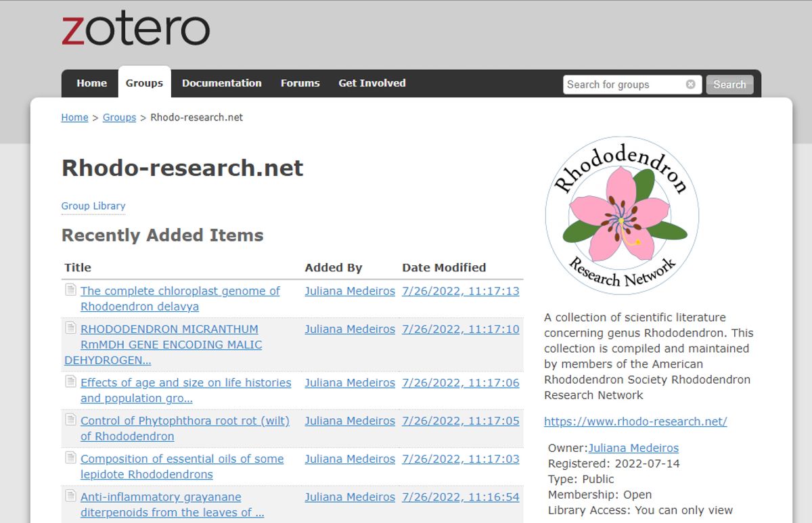
Task: Click Juliana Medeiros in essential oils row
Action: coord(350,458)
